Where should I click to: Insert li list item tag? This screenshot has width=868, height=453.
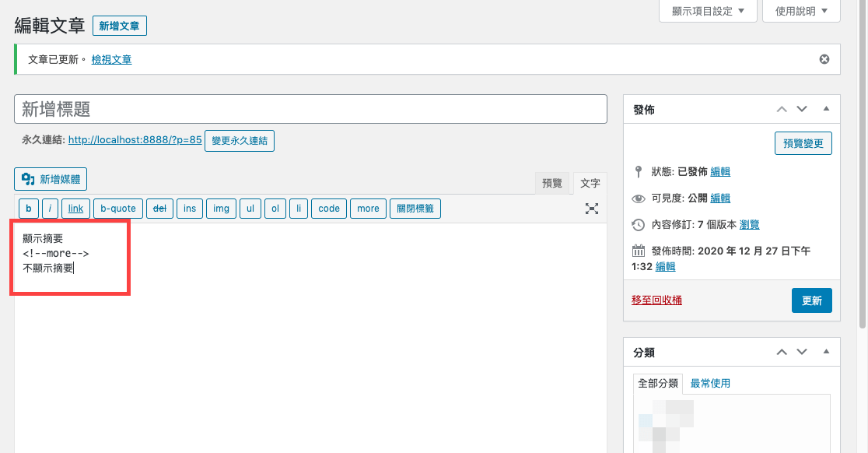(x=299, y=209)
